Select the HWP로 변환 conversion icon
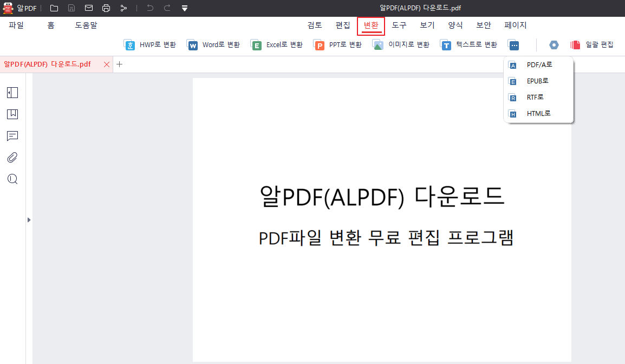The image size is (625, 364). tap(150, 44)
